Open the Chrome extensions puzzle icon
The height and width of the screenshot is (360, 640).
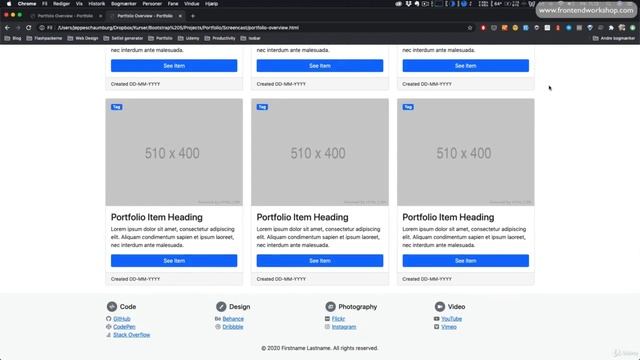pyautogui.click(x=611, y=28)
